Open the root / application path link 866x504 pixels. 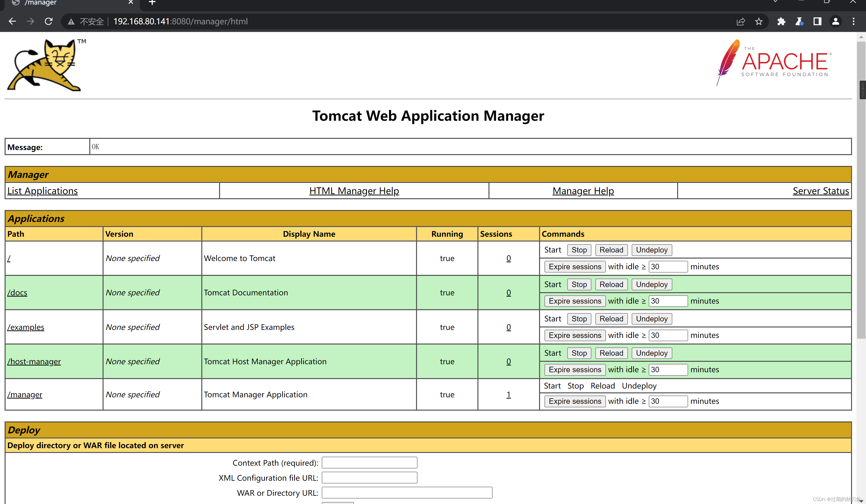pyautogui.click(x=9, y=258)
